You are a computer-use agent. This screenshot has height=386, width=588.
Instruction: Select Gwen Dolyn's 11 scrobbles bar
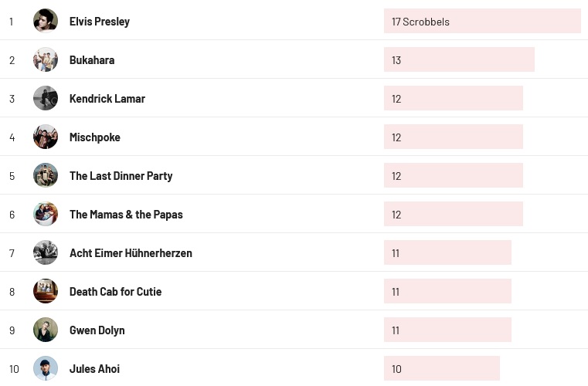pyautogui.click(x=447, y=330)
